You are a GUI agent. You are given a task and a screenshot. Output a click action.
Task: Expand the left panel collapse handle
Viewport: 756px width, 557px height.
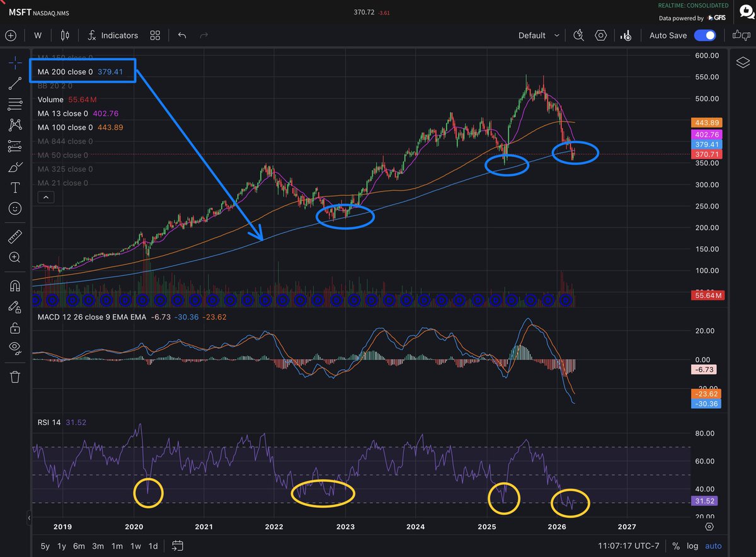tap(28, 518)
